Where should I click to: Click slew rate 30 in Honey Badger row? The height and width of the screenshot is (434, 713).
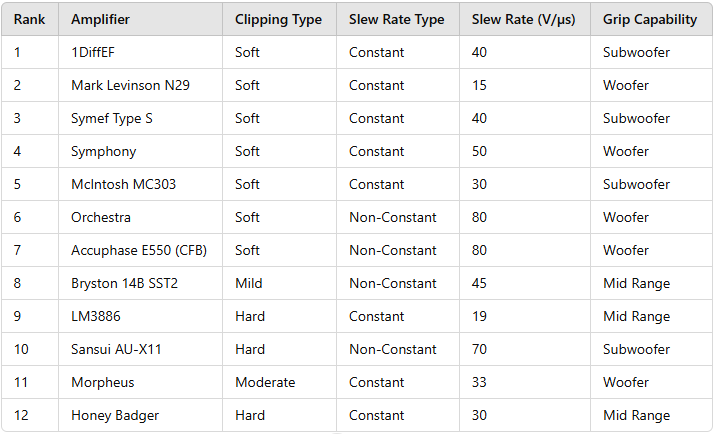point(479,415)
